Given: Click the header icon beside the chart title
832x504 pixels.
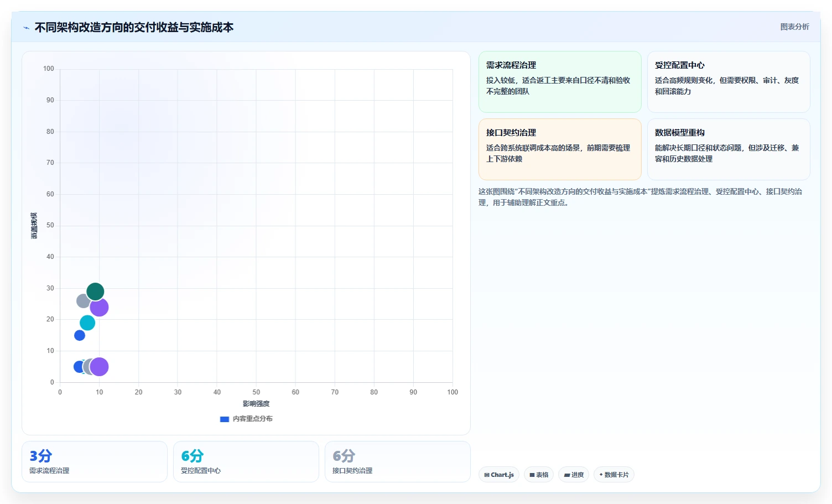Looking at the screenshot, I should (x=26, y=28).
